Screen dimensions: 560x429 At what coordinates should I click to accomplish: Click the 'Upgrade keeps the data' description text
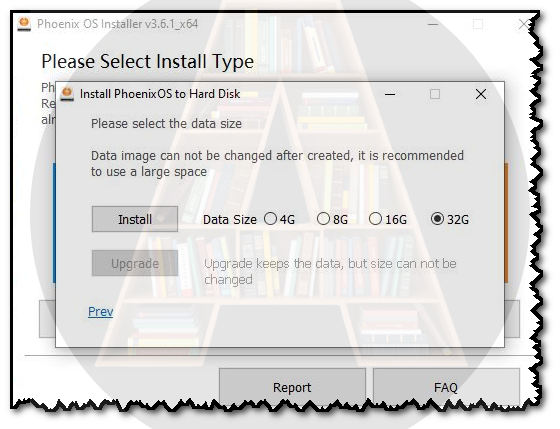click(x=330, y=271)
